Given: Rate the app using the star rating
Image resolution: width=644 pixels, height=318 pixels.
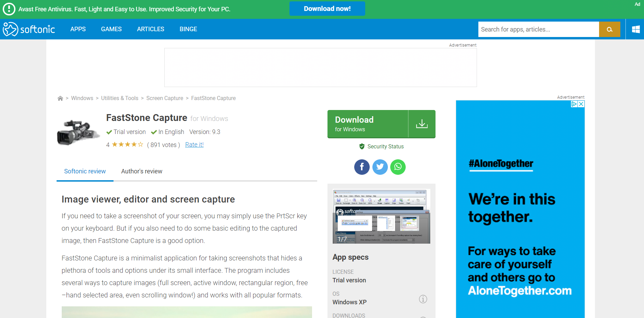Looking at the screenshot, I should pos(128,145).
